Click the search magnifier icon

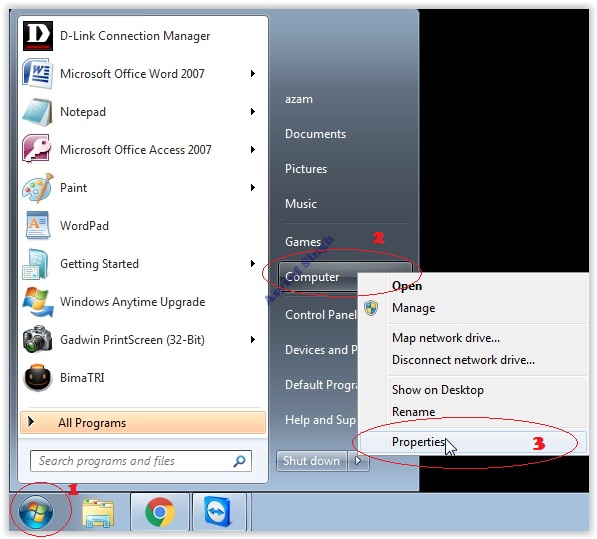click(239, 461)
